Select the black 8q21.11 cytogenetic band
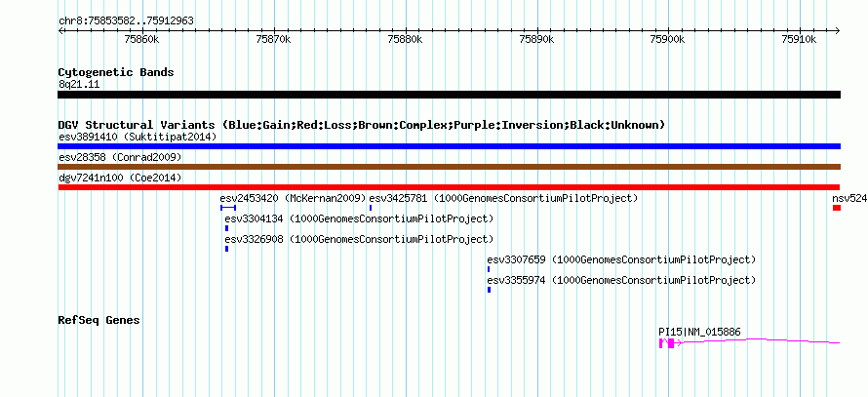868x397 pixels. tap(449, 95)
